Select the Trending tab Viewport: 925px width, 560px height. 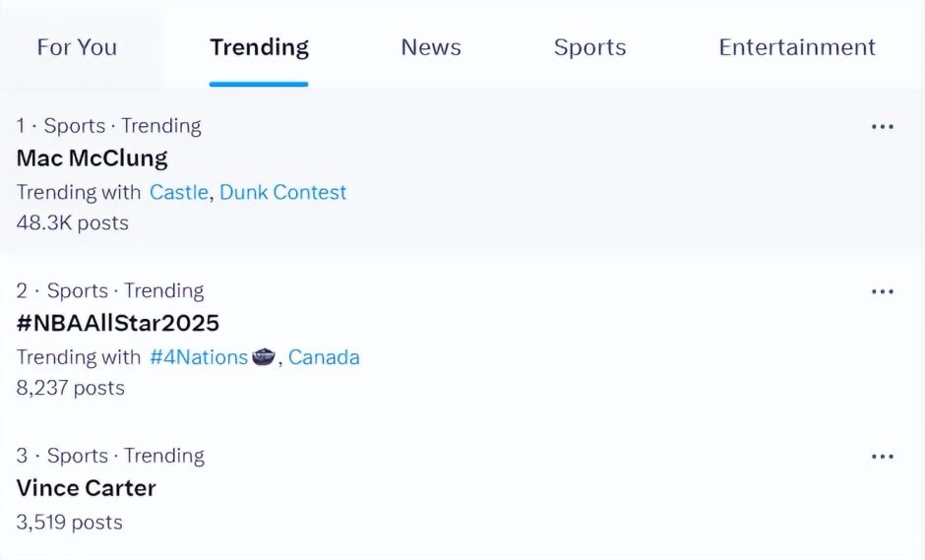259,47
